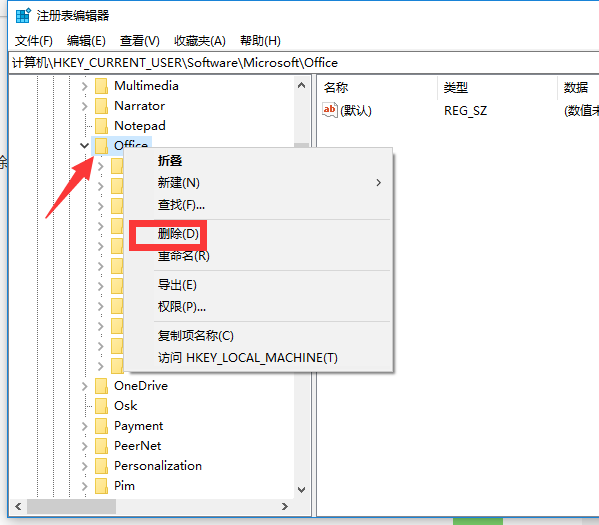Expand the Payment key
599x525 pixels.
point(84,426)
